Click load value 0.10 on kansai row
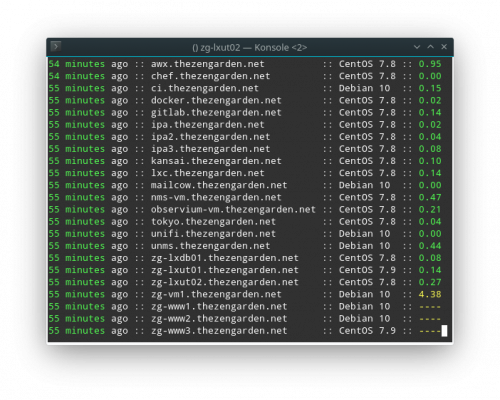This screenshot has width=500, height=400. (430, 161)
